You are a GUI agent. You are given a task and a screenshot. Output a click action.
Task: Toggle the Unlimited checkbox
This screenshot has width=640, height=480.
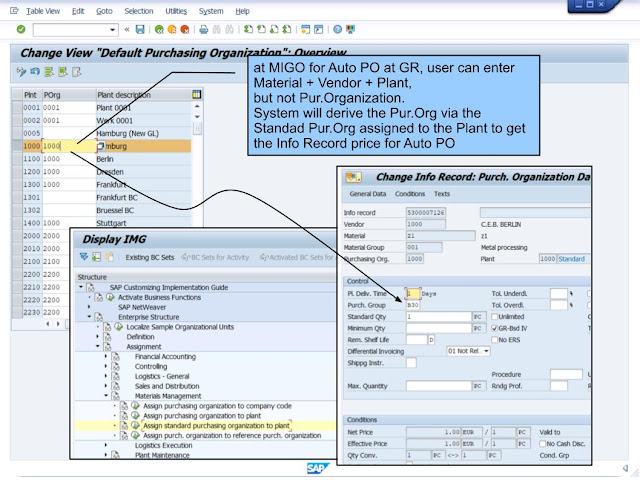(x=494, y=317)
